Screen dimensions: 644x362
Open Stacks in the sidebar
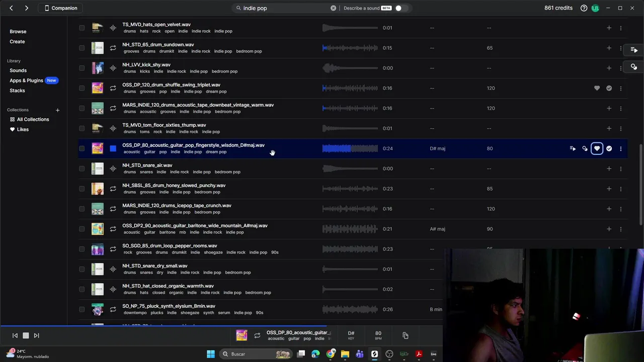pyautogui.click(x=17, y=90)
